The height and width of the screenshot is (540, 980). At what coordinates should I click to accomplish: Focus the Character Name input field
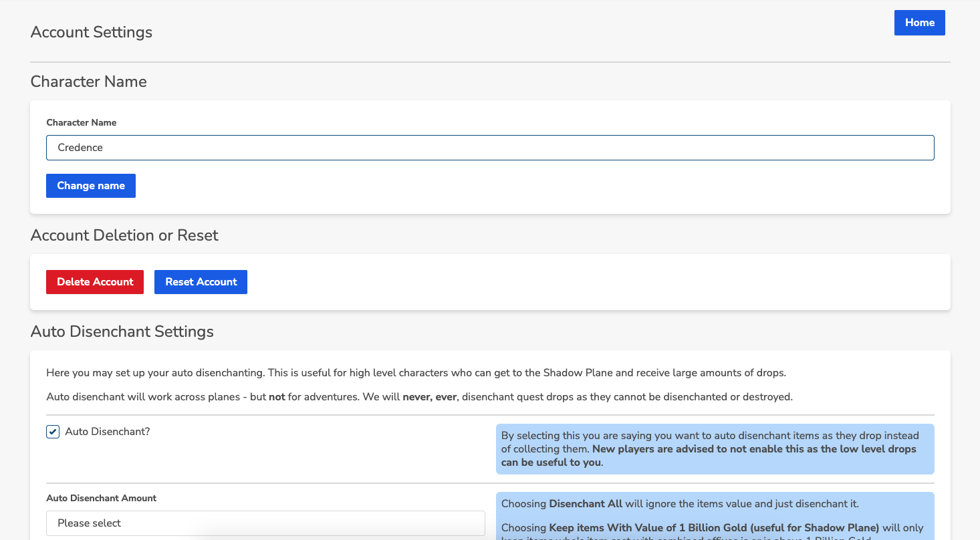click(x=490, y=148)
